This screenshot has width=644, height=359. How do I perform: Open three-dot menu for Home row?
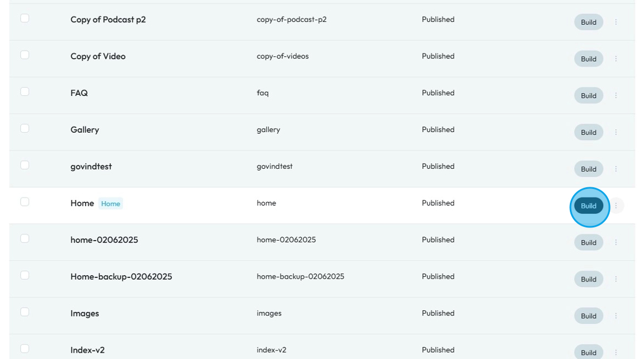[616, 206]
